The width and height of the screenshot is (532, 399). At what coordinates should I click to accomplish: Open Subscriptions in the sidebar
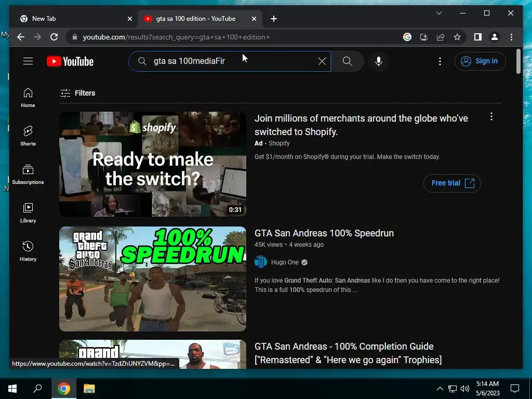coord(28,175)
